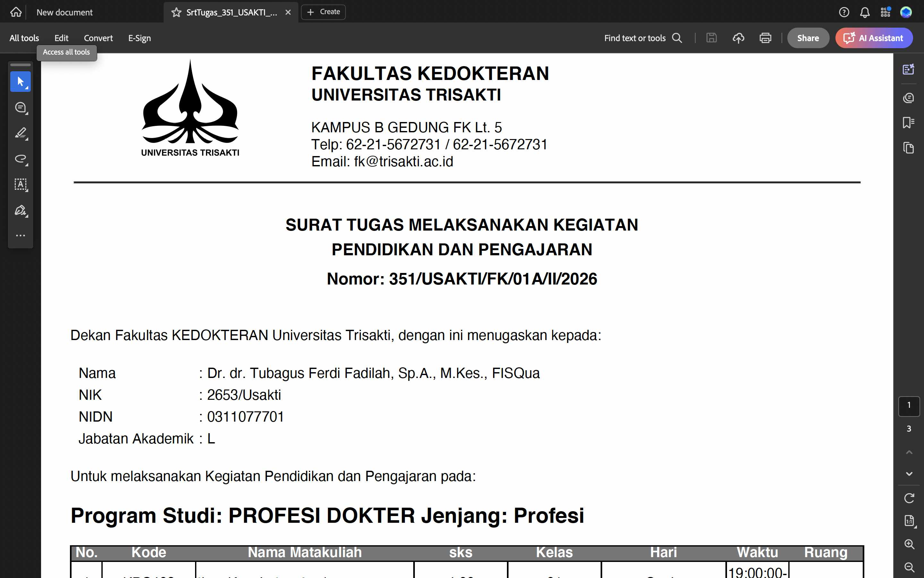Open the All tools menu
Screen dimensions: 924x578
24,38
